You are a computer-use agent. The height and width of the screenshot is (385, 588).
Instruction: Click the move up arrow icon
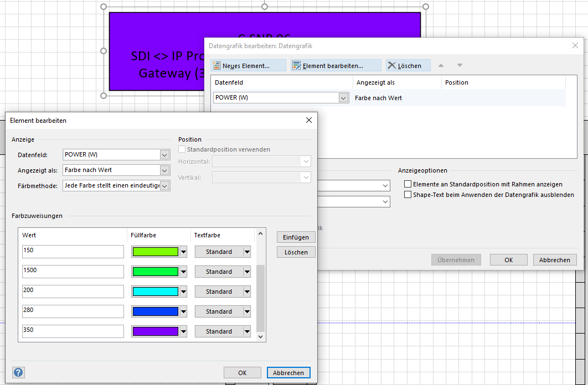pos(441,65)
